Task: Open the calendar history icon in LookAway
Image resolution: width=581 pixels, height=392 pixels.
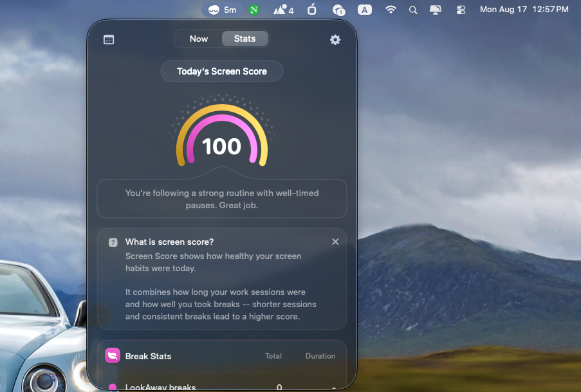Action: point(109,40)
